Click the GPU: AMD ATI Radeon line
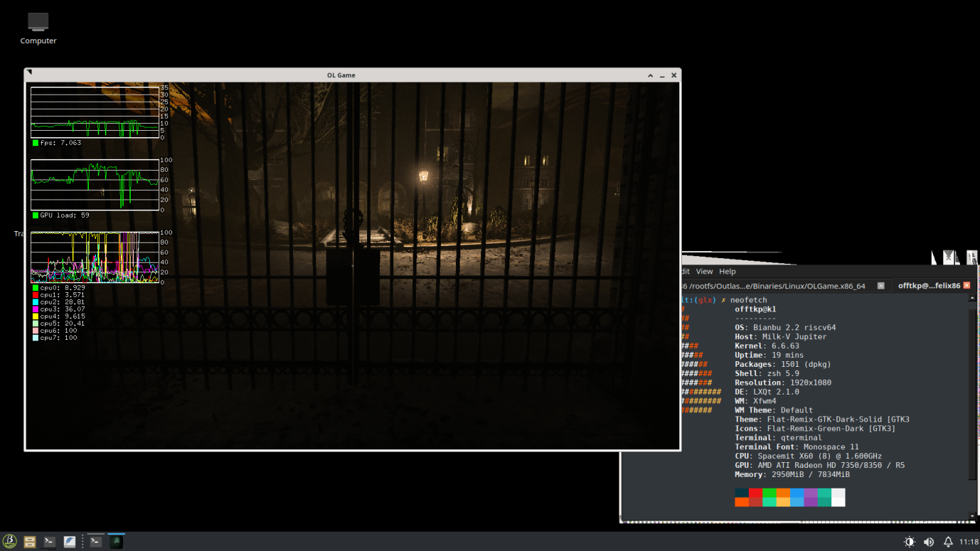Viewport: 980px width, 551px height. (820, 466)
